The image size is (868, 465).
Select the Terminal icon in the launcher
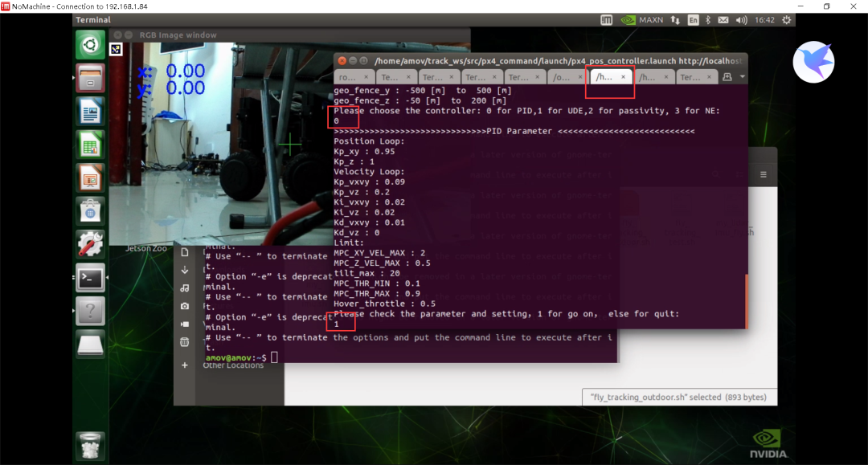click(90, 278)
